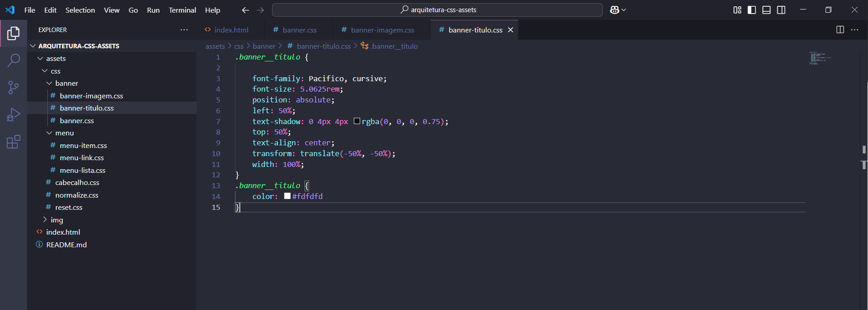The image size is (868, 310).
Task: Open the Source Control view icon
Action: (x=14, y=87)
